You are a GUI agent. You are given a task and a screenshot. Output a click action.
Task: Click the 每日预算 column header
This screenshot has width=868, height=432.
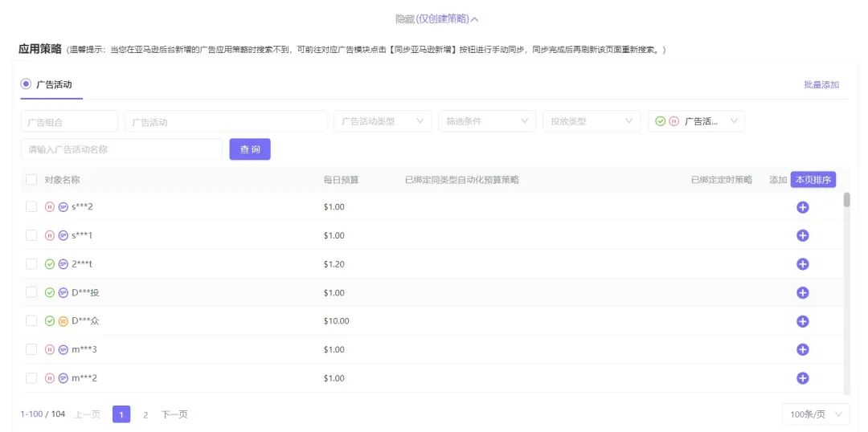click(341, 180)
